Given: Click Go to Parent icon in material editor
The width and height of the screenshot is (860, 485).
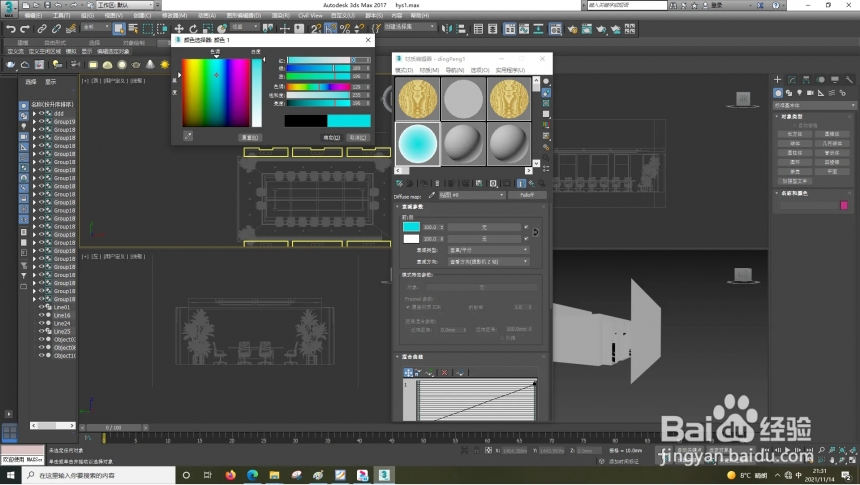Looking at the screenshot, I should (531, 183).
